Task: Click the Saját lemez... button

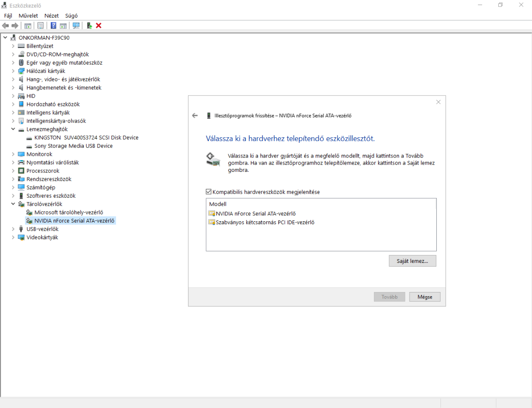Action: point(412,261)
